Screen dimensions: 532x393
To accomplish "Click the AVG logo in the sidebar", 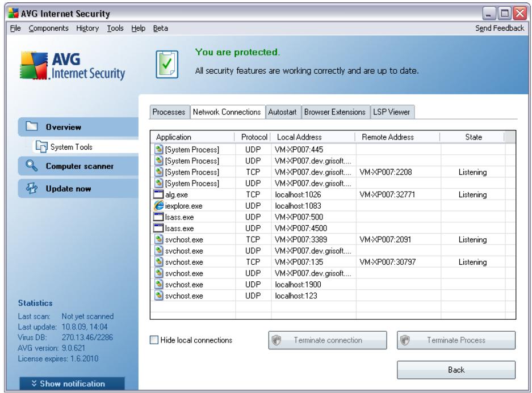I will coord(72,65).
